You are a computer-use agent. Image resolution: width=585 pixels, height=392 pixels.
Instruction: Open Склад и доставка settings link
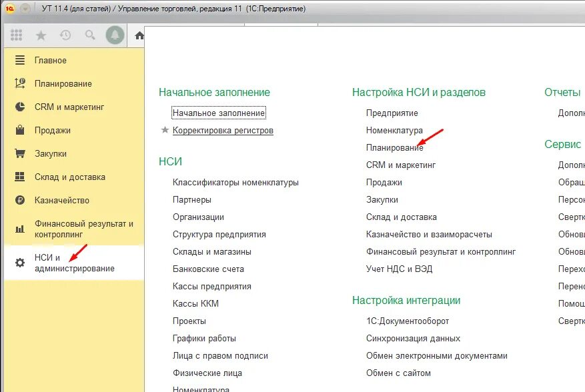pos(402,217)
